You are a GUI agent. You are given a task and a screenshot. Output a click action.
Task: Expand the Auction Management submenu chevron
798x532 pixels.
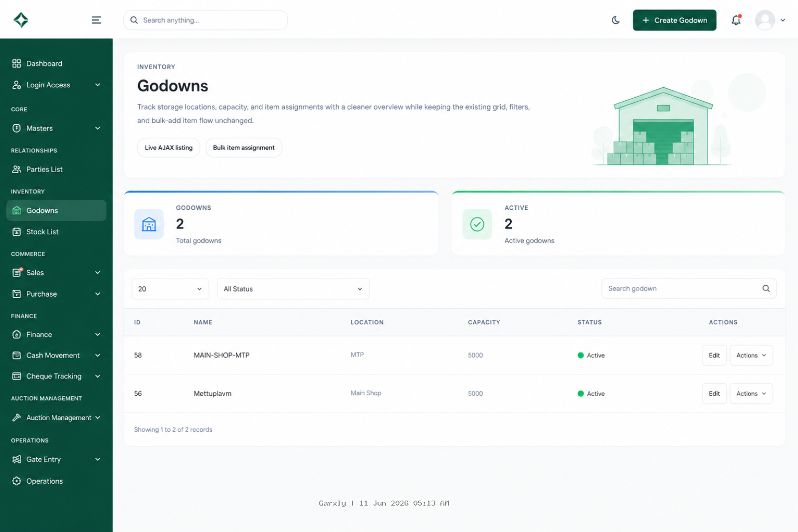98,417
